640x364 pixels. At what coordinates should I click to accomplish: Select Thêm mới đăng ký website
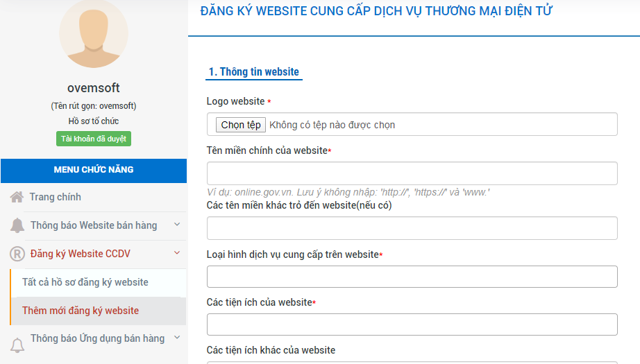point(99,311)
